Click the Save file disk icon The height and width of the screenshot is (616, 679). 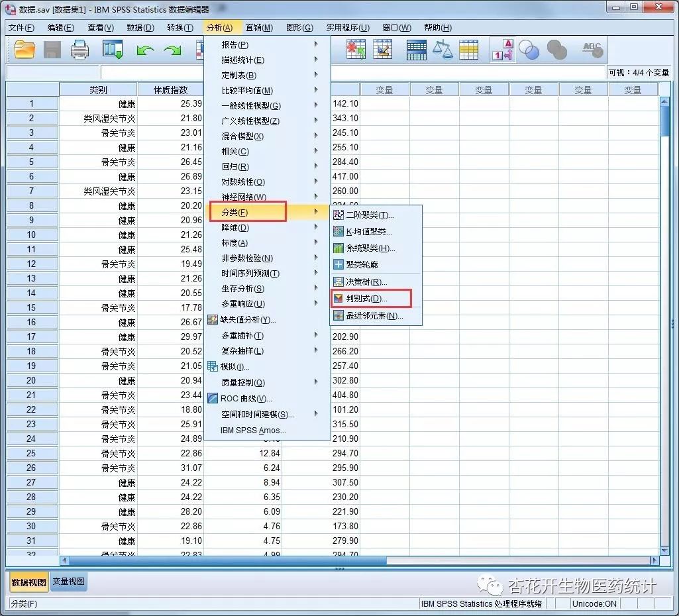click(52, 50)
